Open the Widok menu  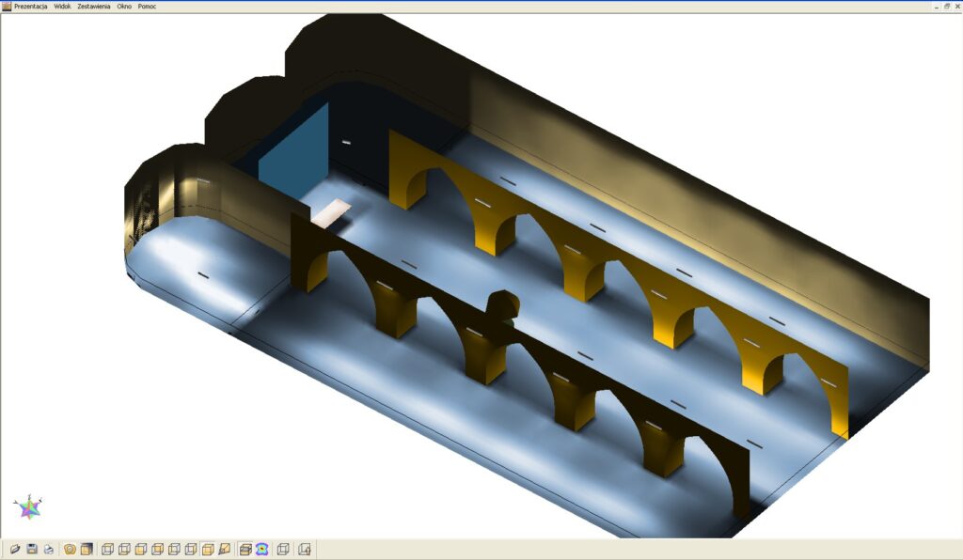(x=63, y=7)
